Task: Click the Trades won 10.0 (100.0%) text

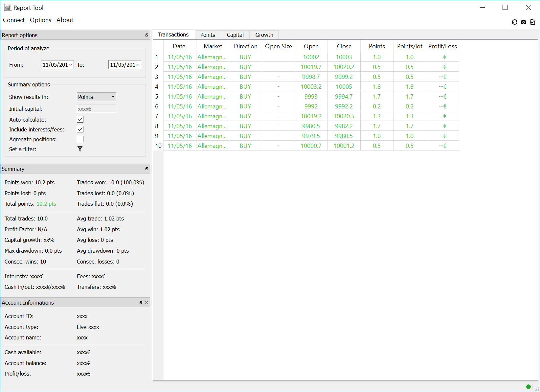Action: [x=110, y=183]
